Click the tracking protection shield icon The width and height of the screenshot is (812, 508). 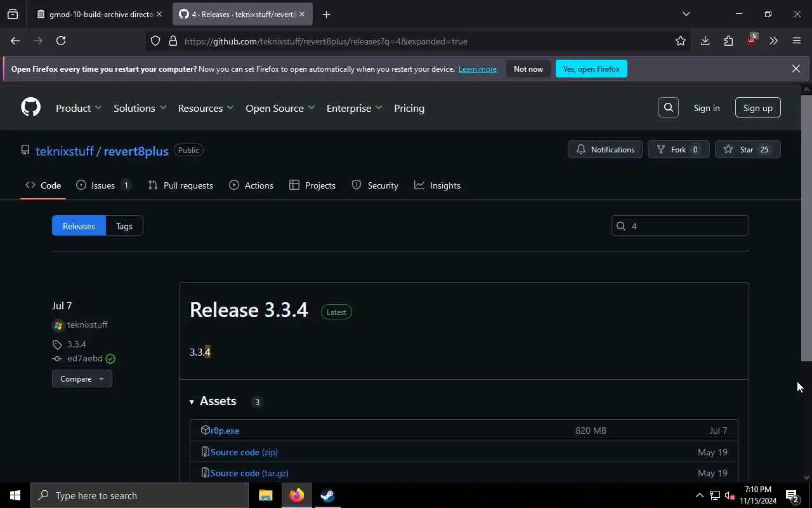155,41
